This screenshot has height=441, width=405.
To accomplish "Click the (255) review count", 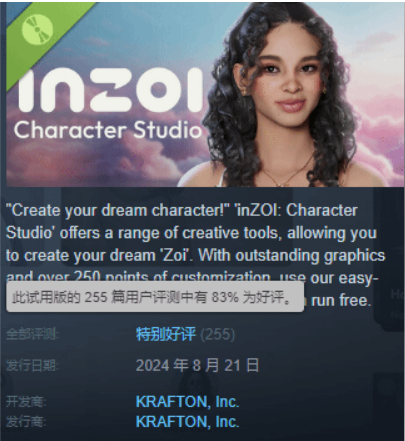I will (x=218, y=334).
